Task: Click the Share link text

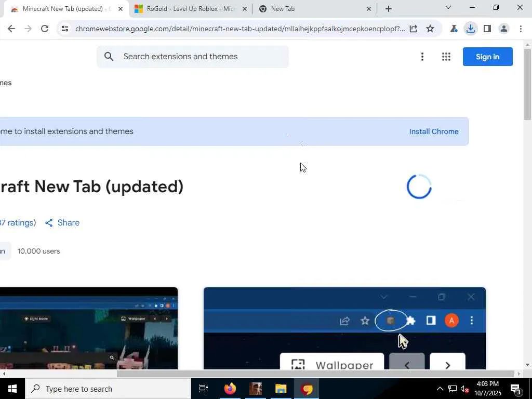Action: pyautogui.click(x=69, y=223)
